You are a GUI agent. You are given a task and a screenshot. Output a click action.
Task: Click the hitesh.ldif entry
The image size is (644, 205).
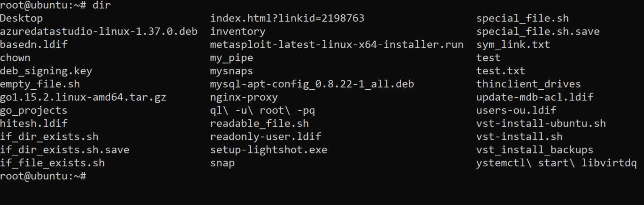34,123
